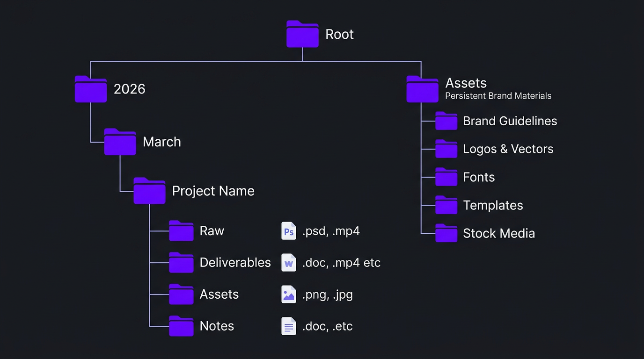Select the Brand Guidelines folder

(446, 121)
